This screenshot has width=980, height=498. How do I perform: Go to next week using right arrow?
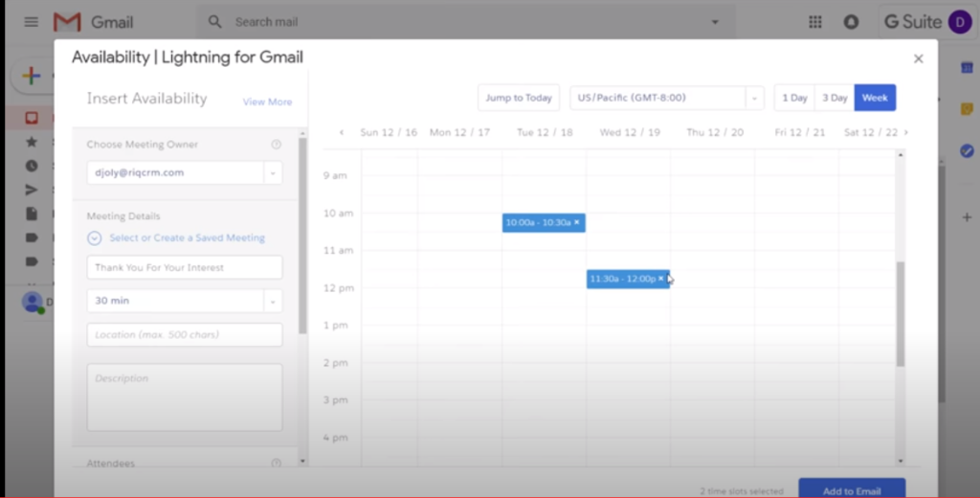point(905,132)
